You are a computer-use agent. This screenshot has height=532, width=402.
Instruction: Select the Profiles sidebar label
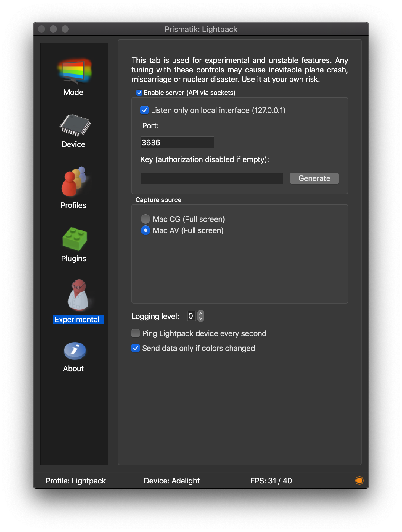(x=73, y=205)
